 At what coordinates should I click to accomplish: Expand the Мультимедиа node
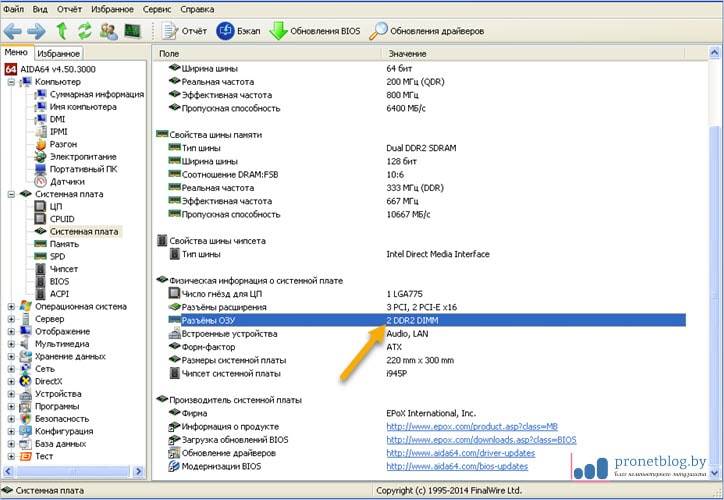(x=11, y=344)
